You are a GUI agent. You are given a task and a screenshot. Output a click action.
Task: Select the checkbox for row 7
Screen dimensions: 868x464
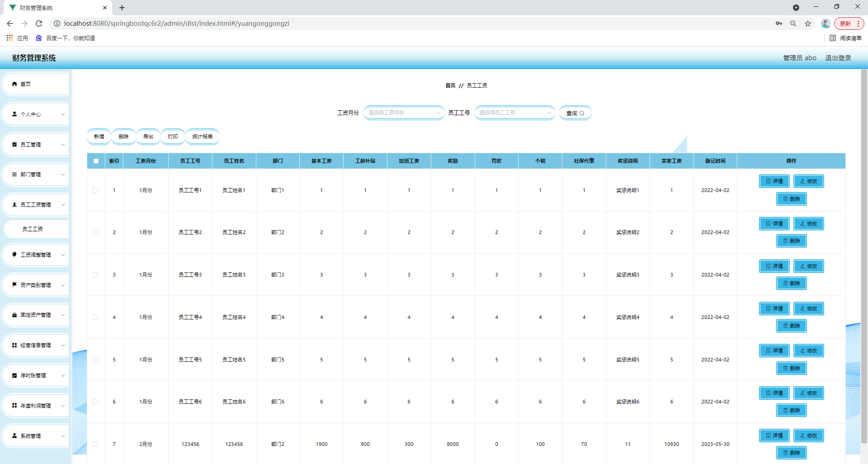pos(95,444)
